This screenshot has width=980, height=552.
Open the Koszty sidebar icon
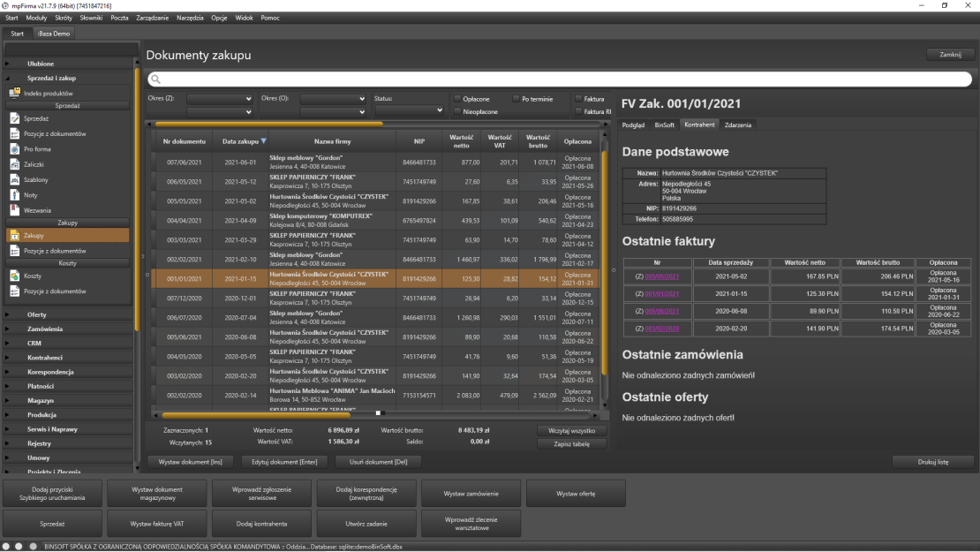(x=14, y=276)
